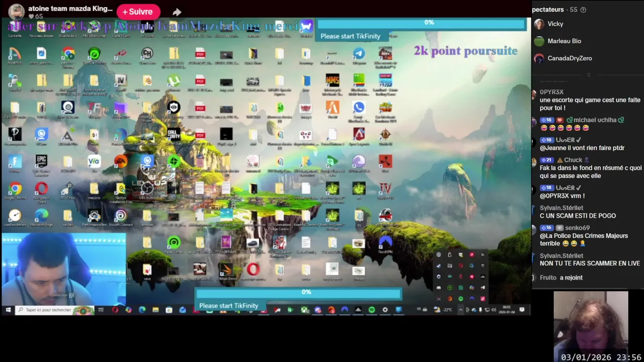
Task: Open the BlueStacks desktop icon
Action: coord(359,80)
